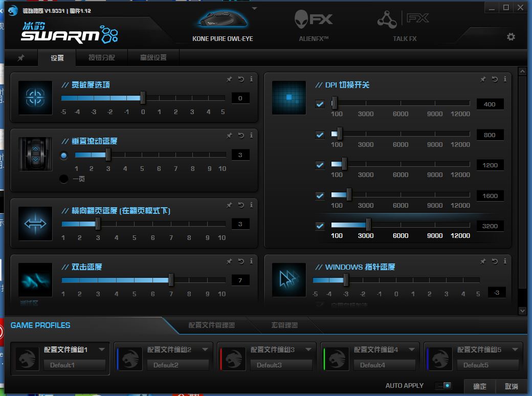
Task: Pin the 灵敏度选项 panel
Action: (x=229, y=79)
